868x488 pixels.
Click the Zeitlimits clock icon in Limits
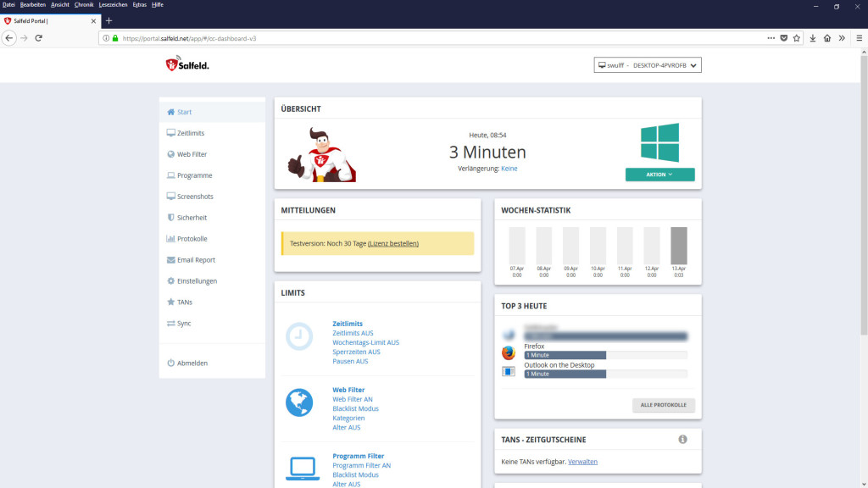click(x=298, y=336)
